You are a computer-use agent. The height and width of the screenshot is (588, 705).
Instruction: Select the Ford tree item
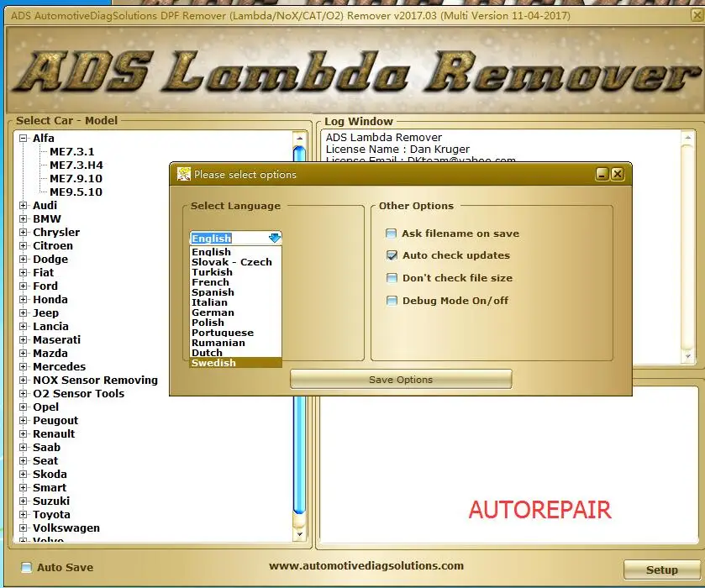click(45, 286)
